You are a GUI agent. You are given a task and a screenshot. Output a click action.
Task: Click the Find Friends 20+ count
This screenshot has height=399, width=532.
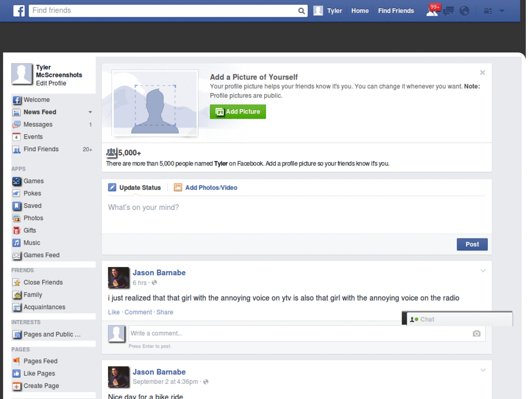[x=87, y=149]
